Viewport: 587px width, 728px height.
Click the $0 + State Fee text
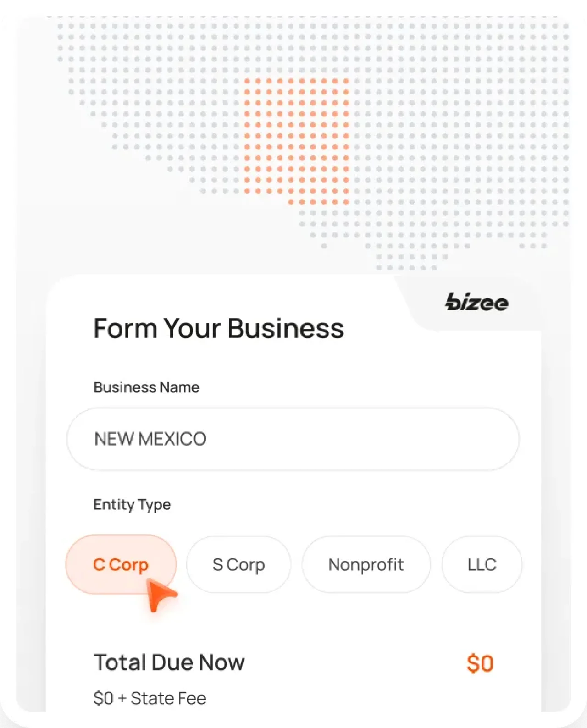click(x=150, y=698)
